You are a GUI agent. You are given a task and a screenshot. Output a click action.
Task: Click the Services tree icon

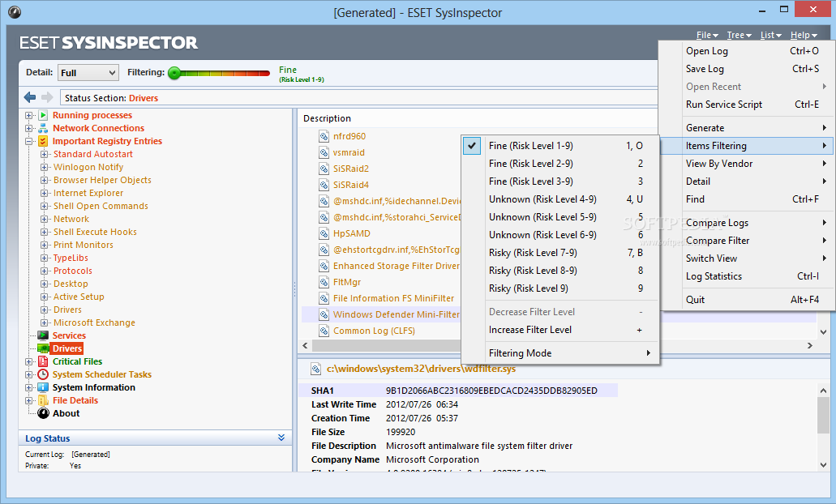click(43, 335)
